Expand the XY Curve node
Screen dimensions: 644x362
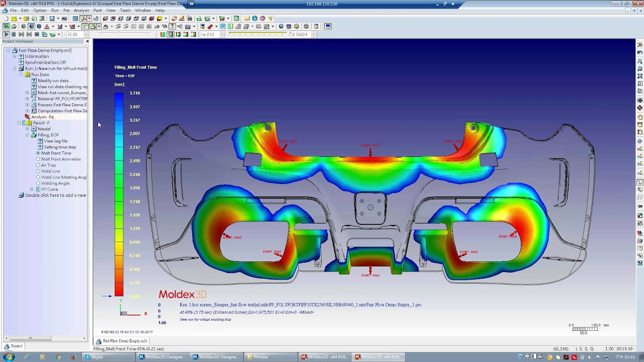[32, 189]
